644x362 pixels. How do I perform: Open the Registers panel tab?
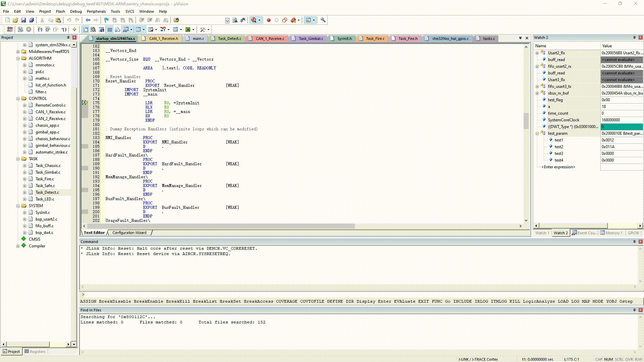pos(35,352)
